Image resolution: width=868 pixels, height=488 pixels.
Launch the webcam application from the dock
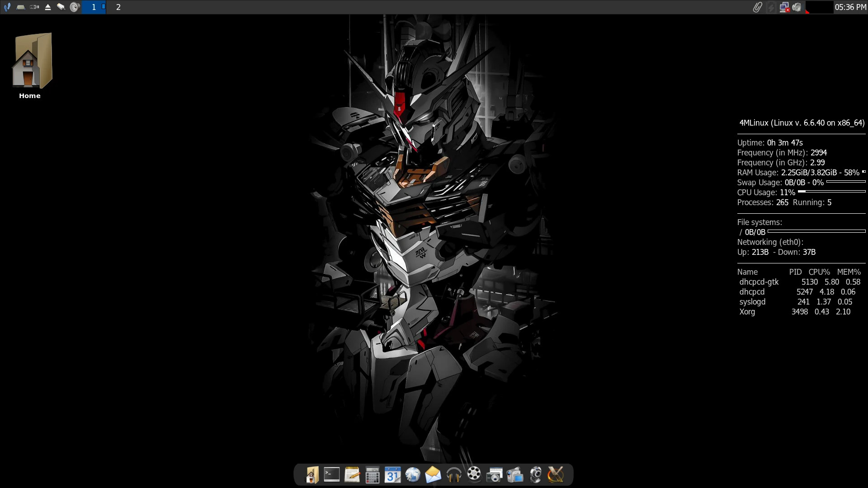tap(536, 474)
